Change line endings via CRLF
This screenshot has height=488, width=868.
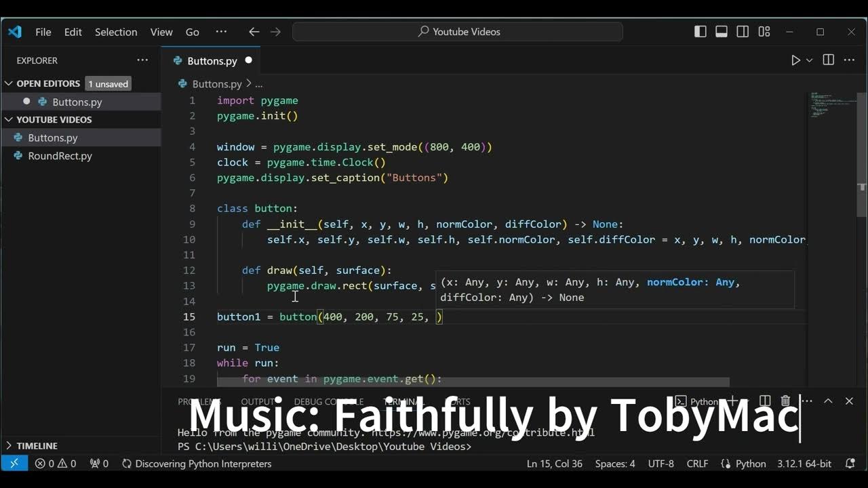click(x=697, y=464)
